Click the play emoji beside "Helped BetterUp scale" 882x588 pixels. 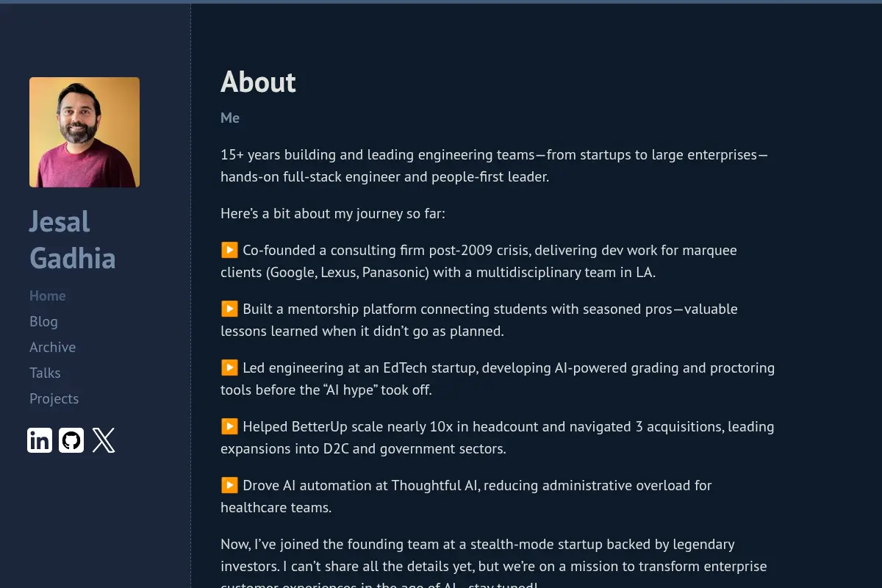coord(229,426)
